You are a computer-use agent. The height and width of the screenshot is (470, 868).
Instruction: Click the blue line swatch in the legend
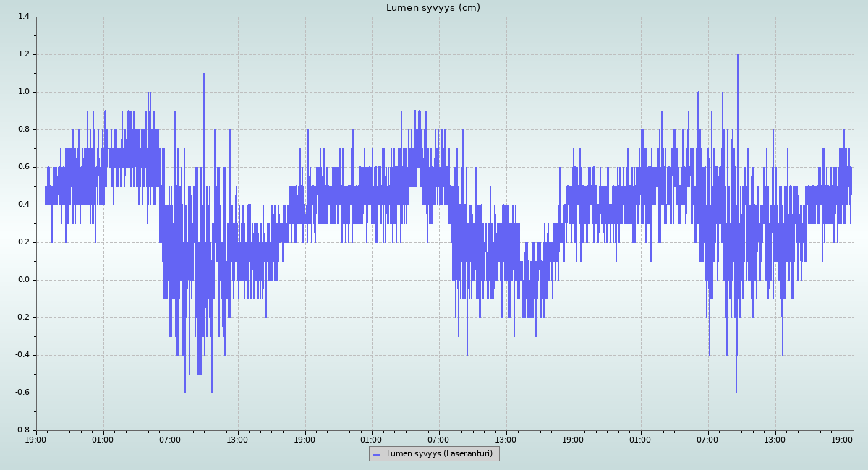pyautogui.click(x=377, y=454)
